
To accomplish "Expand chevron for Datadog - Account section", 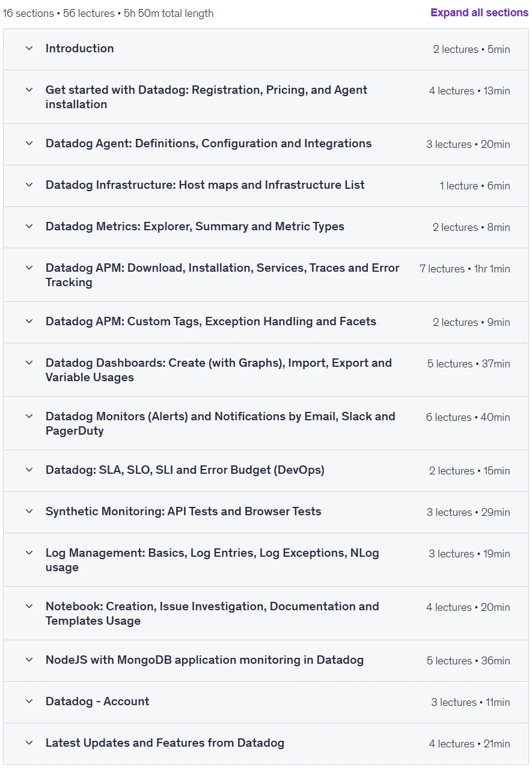I will click(x=29, y=701).
